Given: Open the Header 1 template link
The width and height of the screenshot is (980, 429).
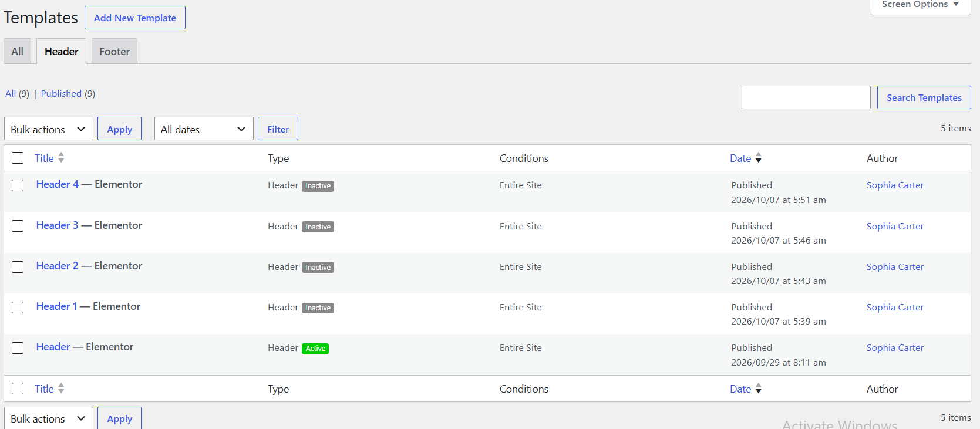Looking at the screenshot, I should [x=56, y=306].
